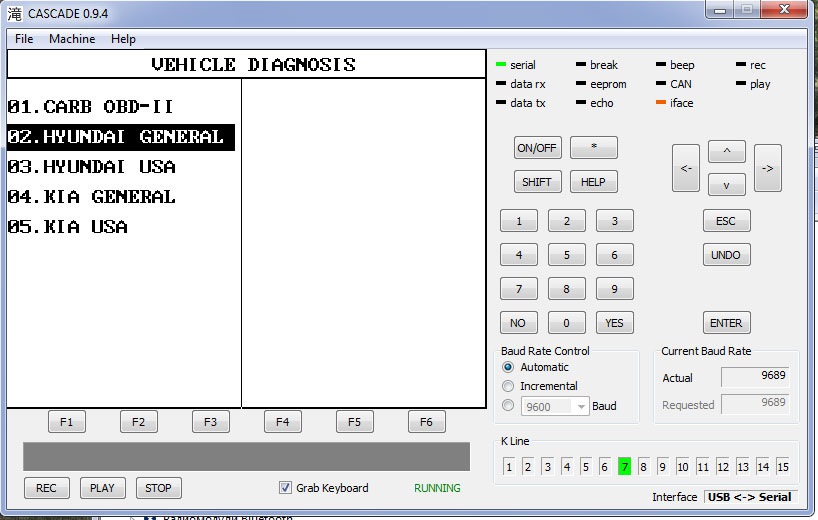Select K Line 15
The width and height of the screenshot is (818, 520).
tap(783, 466)
